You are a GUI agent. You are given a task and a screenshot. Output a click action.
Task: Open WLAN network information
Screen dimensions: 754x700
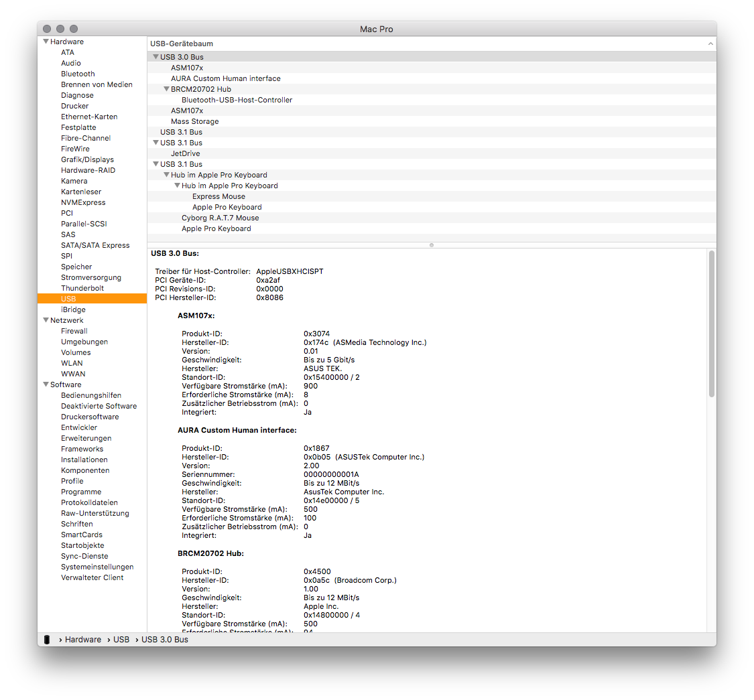pyautogui.click(x=72, y=364)
